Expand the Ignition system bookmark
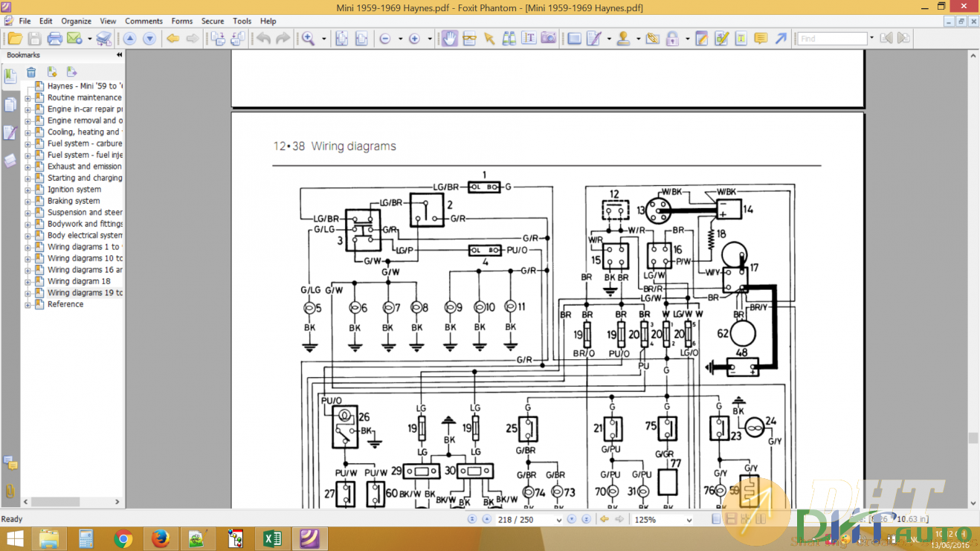 coord(28,190)
